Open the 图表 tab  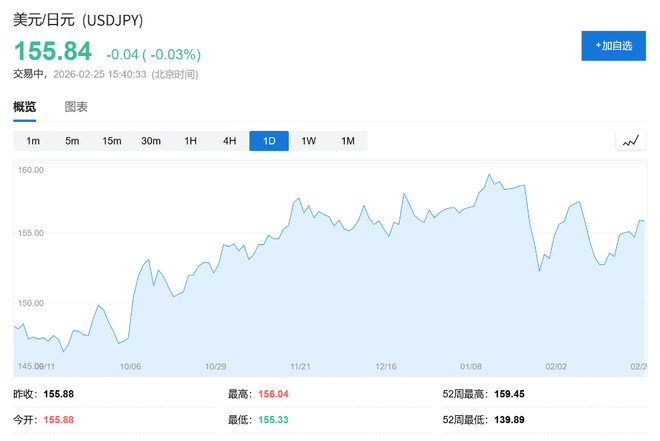pos(76,107)
